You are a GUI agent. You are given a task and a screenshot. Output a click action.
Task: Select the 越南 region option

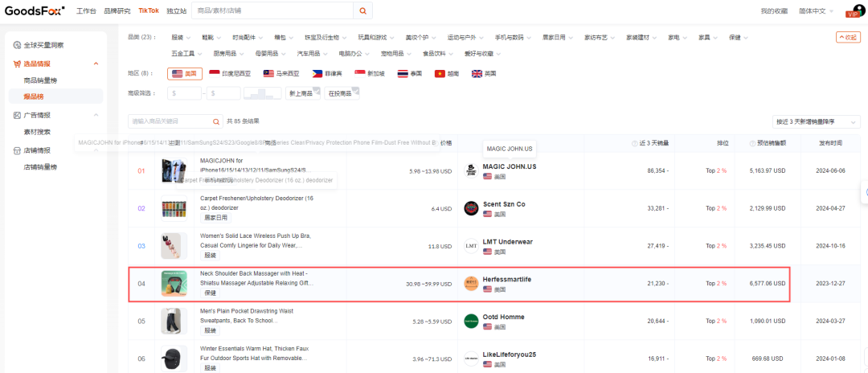[x=448, y=74]
